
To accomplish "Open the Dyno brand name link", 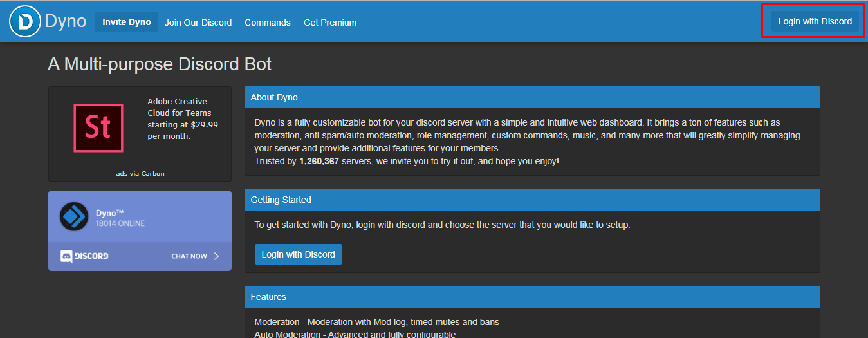I will (66, 21).
